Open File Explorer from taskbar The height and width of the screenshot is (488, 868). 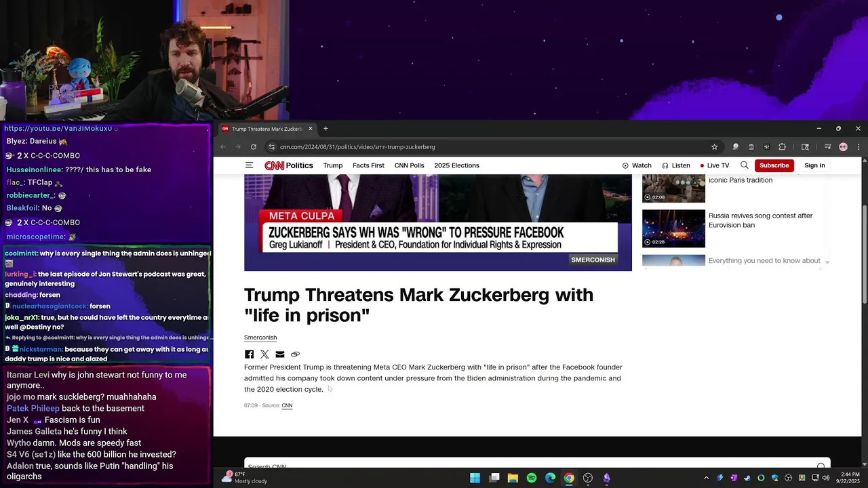pos(513,478)
